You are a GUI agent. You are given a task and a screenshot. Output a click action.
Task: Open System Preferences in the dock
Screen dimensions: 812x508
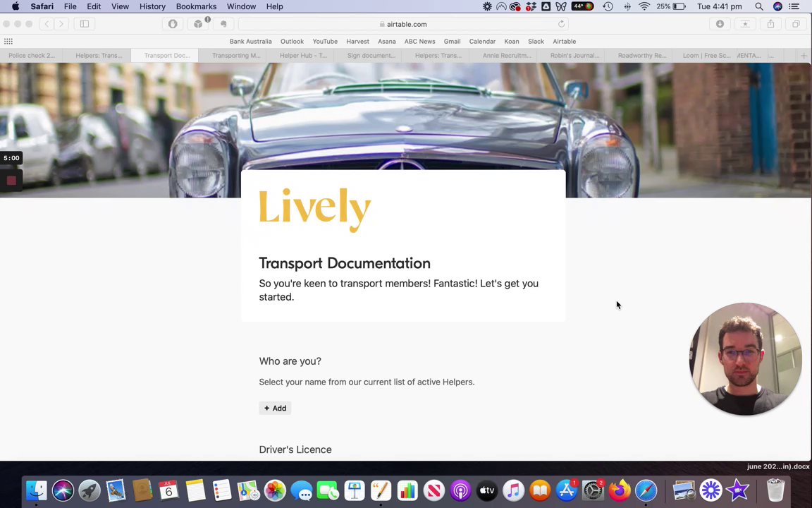pyautogui.click(x=593, y=490)
